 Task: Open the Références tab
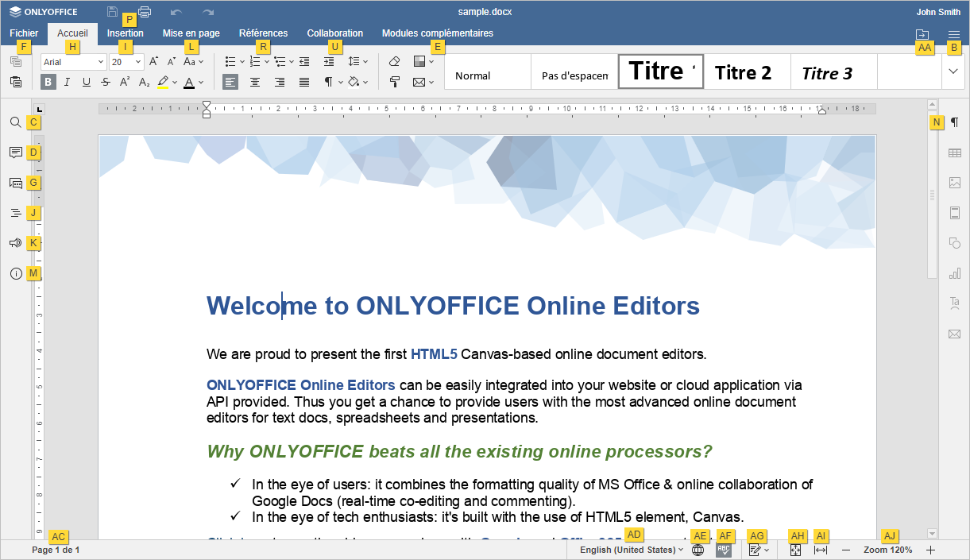click(x=263, y=33)
